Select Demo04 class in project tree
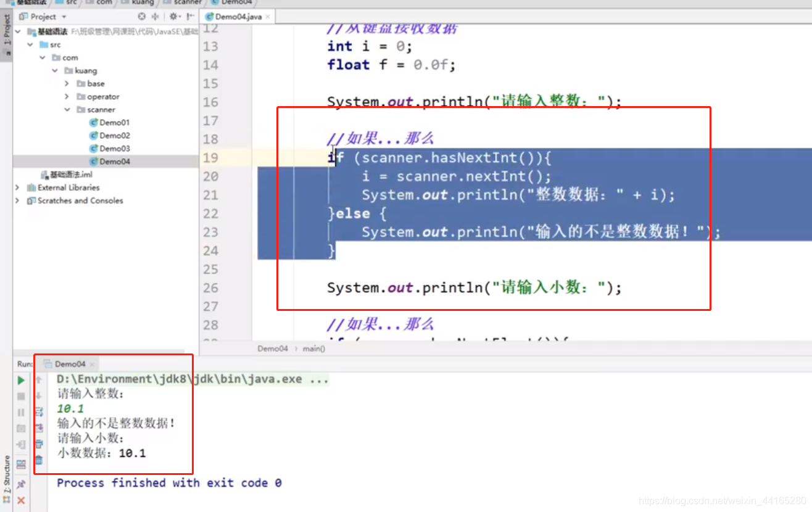This screenshot has height=512, width=812. click(x=110, y=161)
